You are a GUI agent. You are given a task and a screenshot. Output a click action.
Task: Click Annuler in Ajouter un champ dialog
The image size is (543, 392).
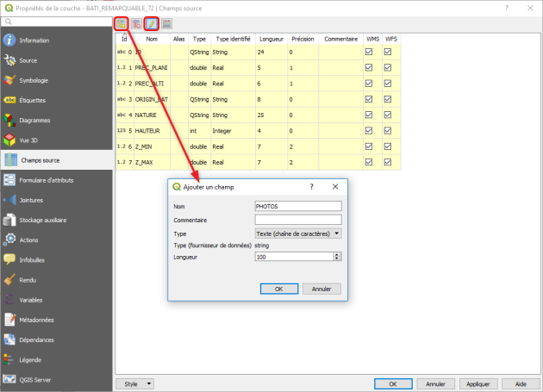pyautogui.click(x=321, y=289)
